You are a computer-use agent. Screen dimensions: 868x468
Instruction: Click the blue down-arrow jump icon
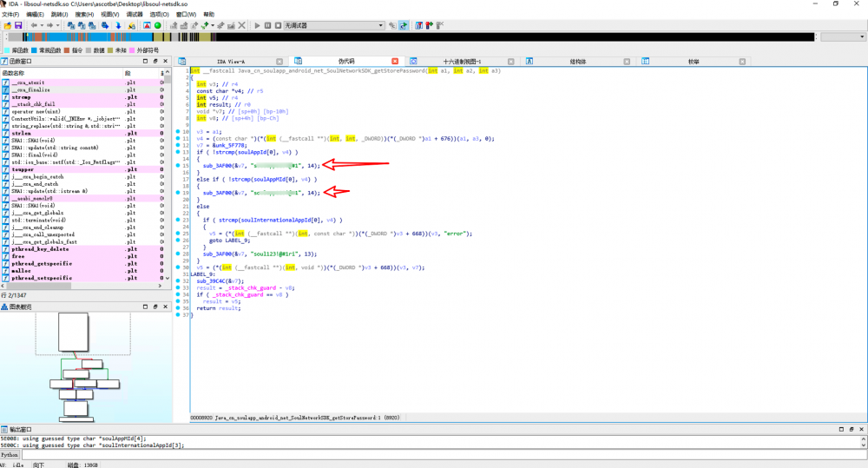(118, 25)
